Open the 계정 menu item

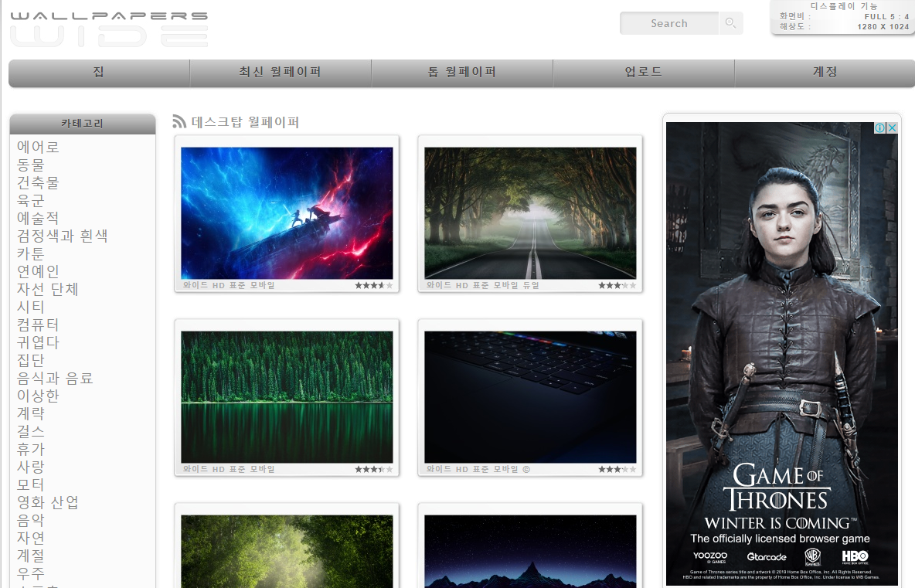click(825, 73)
